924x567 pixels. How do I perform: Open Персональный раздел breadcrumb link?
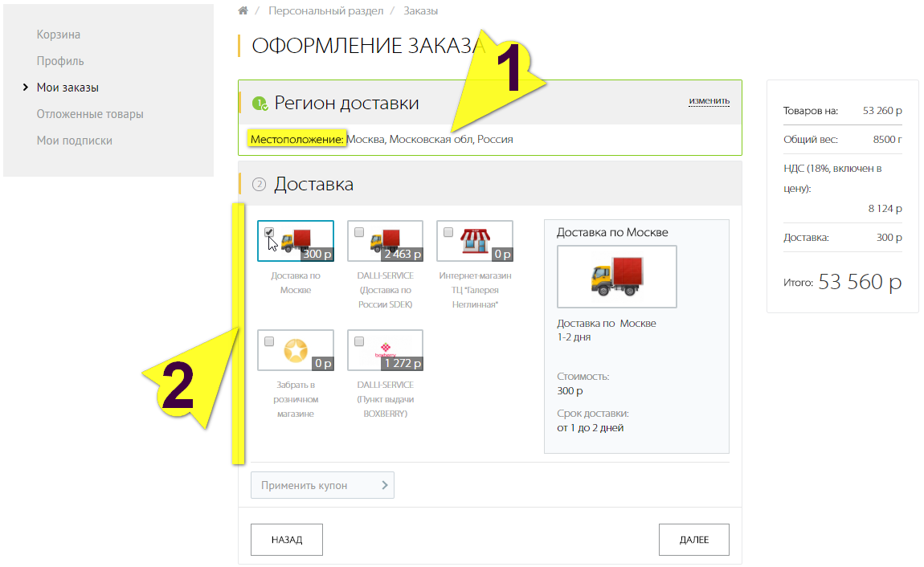click(x=326, y=10)
